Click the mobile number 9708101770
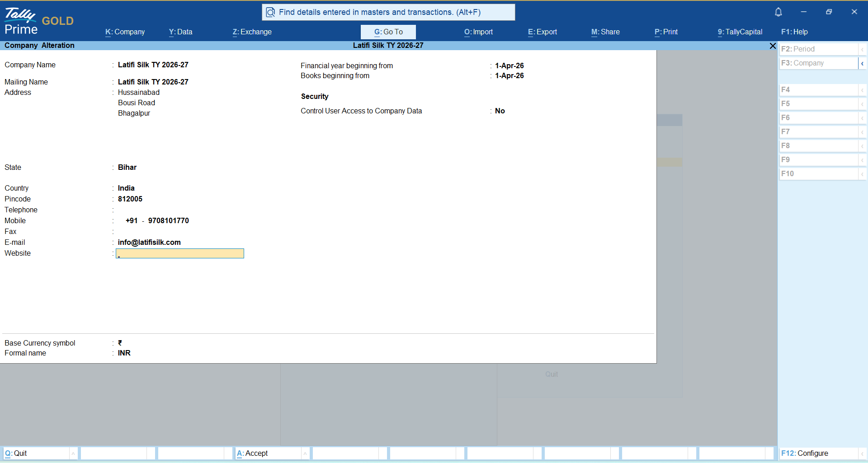The image size is (868, 463). 169,221
